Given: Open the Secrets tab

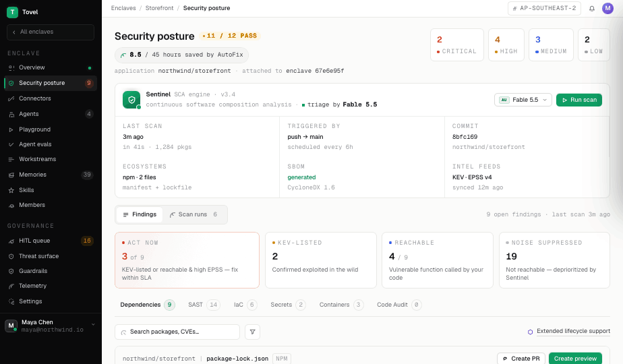Looking at the screenshot, I should click(288, 305).
